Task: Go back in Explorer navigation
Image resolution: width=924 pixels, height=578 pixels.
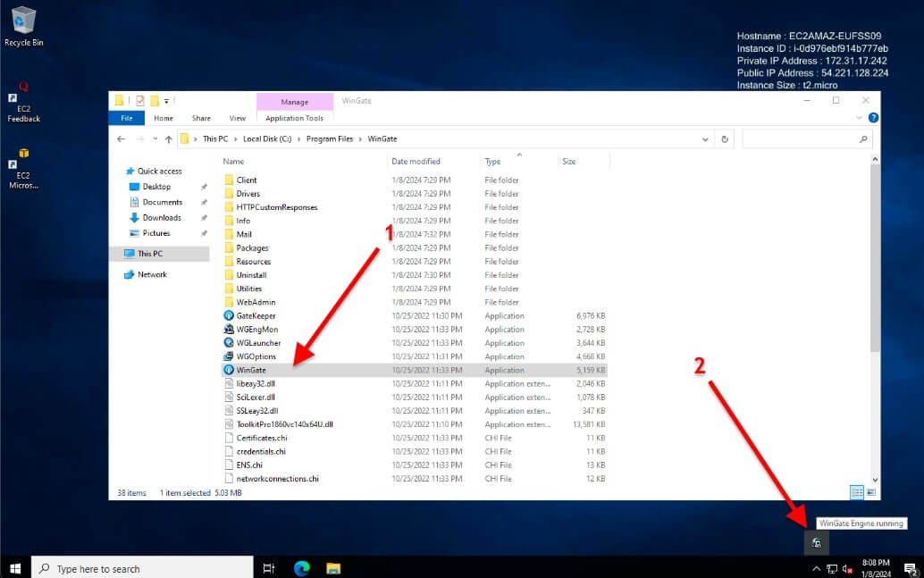Action: 122,139
